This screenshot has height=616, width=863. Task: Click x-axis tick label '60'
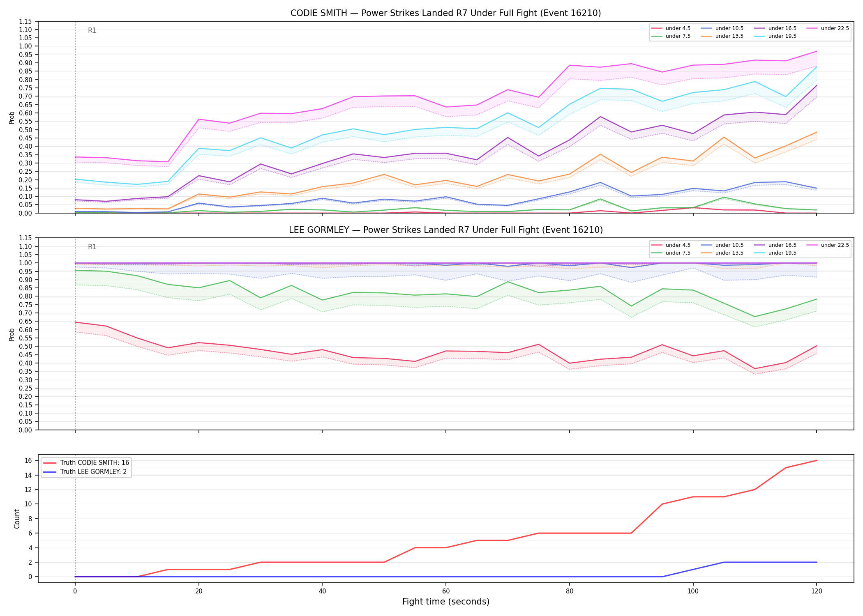tap(446, 591)
